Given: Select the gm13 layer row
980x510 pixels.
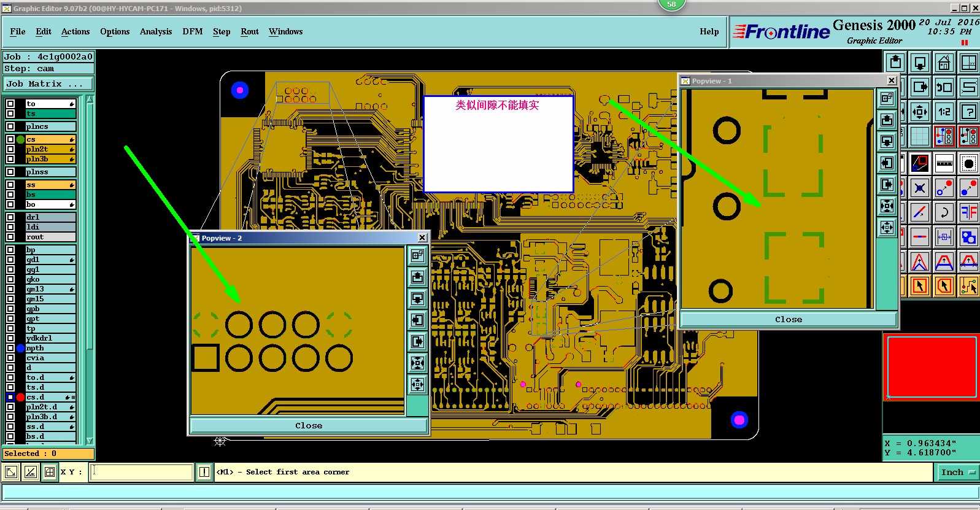Looking at the screenshot, I should 50,289.
